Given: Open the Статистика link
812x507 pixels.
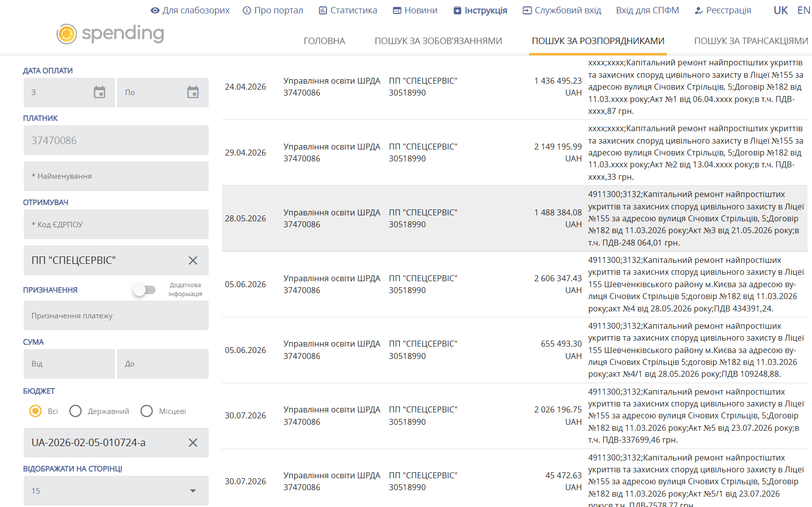Looking at the screenshot, I should [354, 10].
